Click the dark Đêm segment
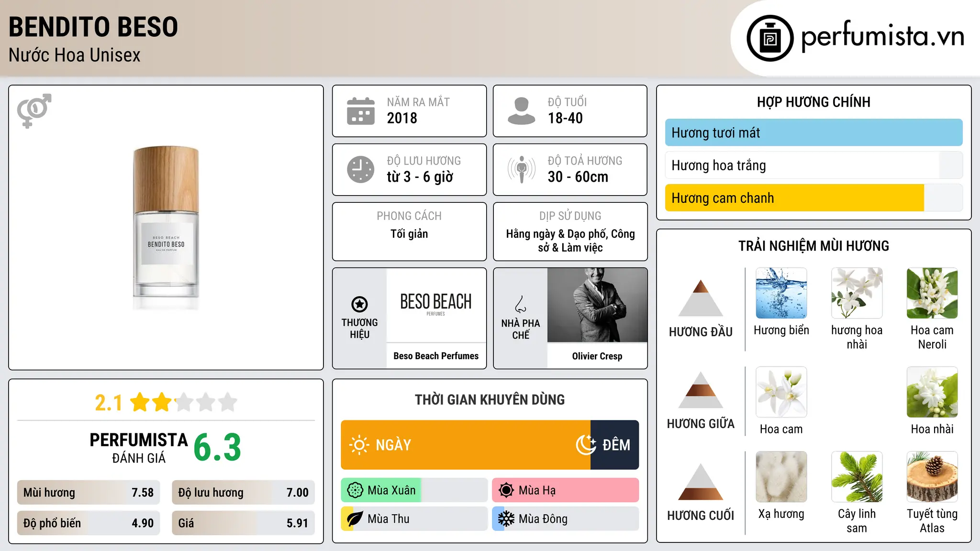Screen dimensions: 980x551 coord(615,445)
